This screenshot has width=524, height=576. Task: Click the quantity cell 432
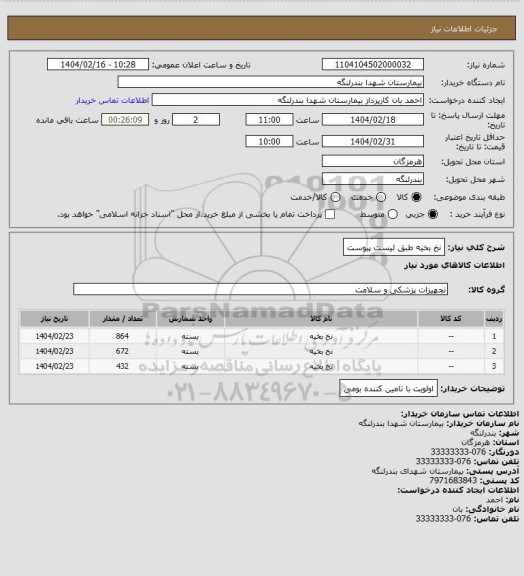click(x=122, y=366)
